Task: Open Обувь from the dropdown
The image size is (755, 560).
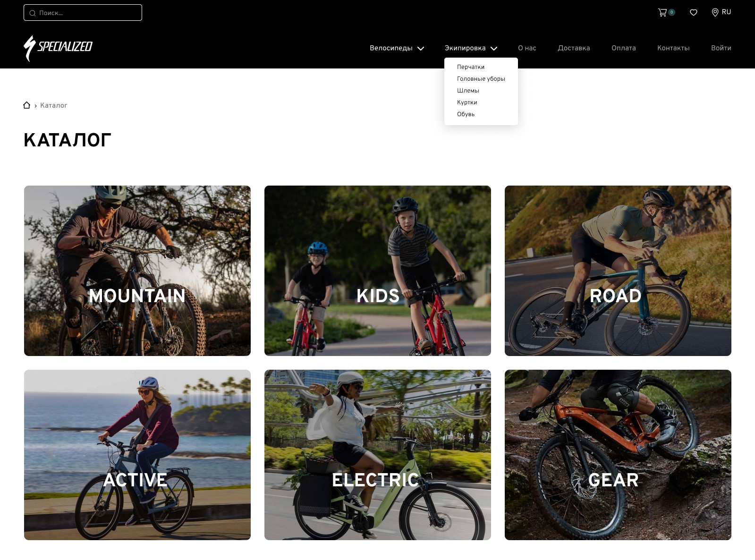Action: point(466,114)
